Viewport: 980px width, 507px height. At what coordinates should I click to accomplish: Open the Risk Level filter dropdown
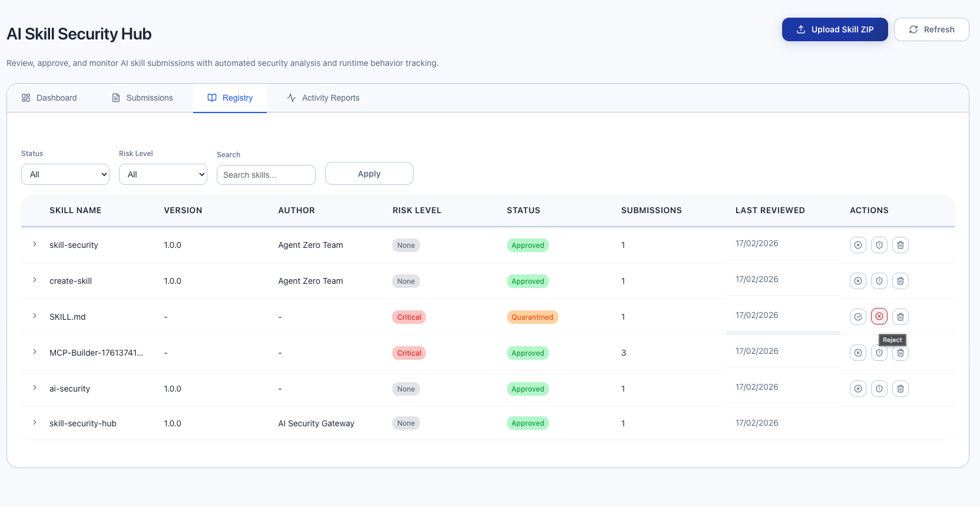(x=163, y=174)
